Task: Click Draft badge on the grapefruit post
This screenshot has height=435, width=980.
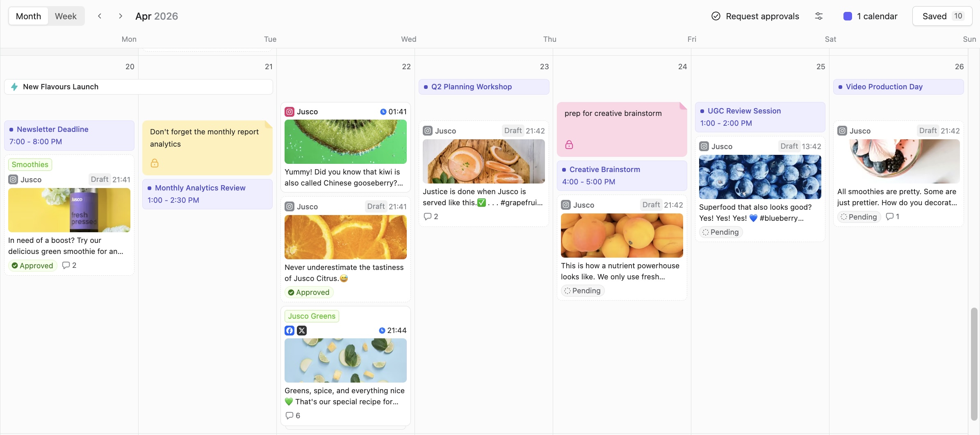Action: tap(513, 131)
